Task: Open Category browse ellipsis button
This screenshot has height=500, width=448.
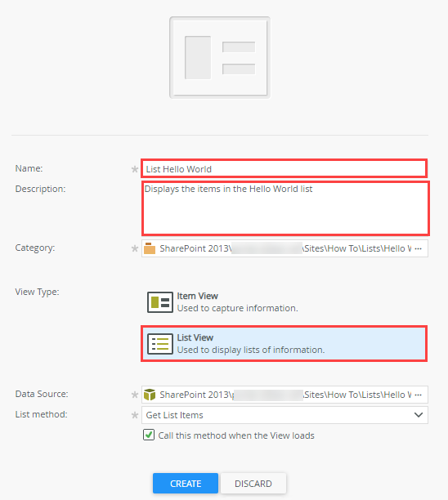Action: coord(419,248)
